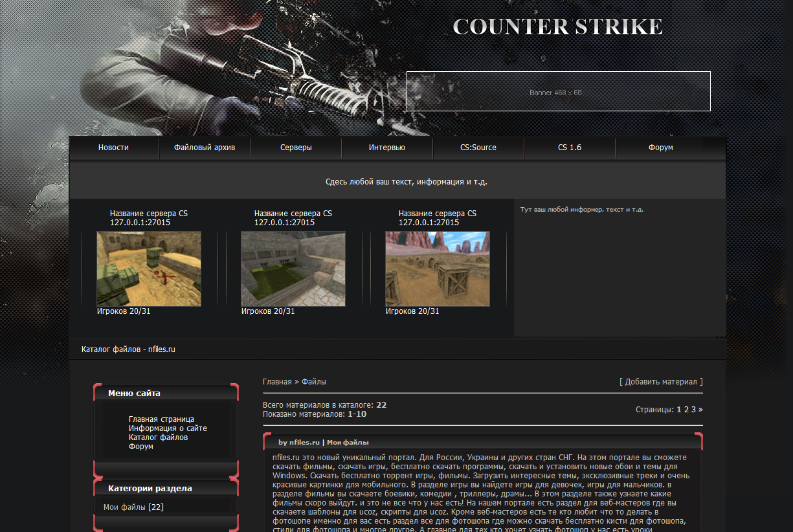
Task: Select Каталог файлов in the sidebar menu
Action: point(158,438)
